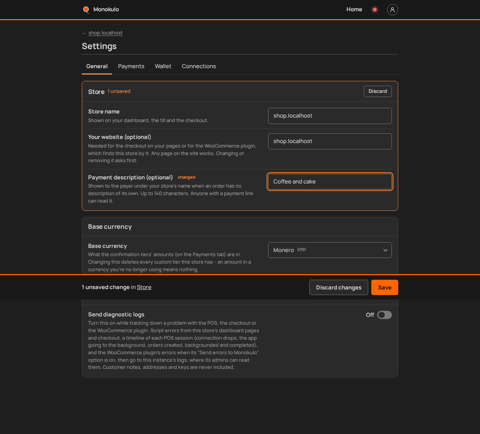Image resolution: width=480 pixels, height=434 pixels.
Task: Click the Settings page heading
Action: (x=99, y=46)
